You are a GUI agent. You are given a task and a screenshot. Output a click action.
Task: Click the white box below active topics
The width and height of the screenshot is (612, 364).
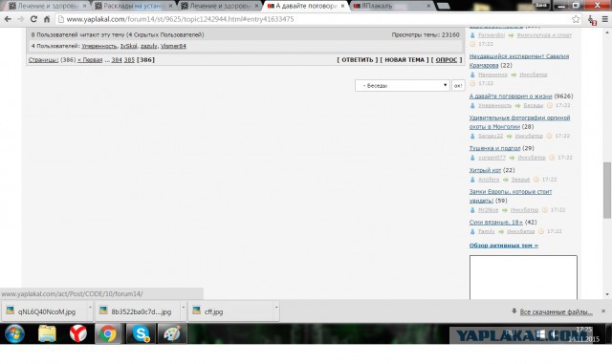click(523, 277)
